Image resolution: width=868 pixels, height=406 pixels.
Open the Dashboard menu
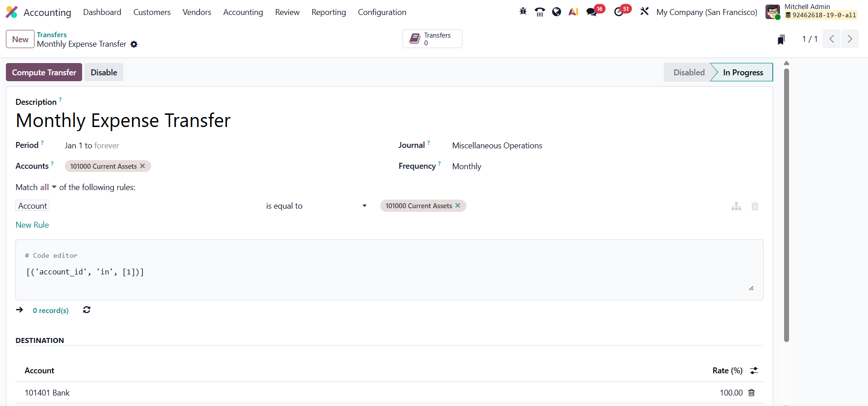click(102, 12)
